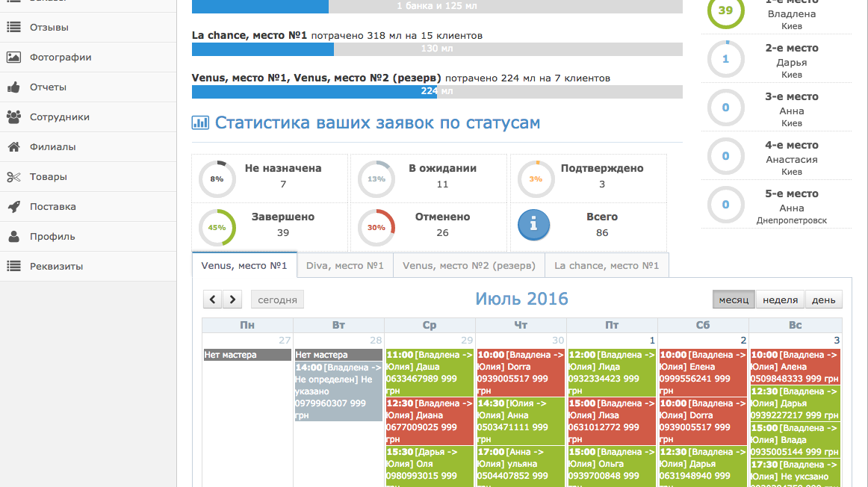Viewport: 868px width, 487px height.
Task: Jump to today with the сегодня button
Action: [x=277, y=300]
